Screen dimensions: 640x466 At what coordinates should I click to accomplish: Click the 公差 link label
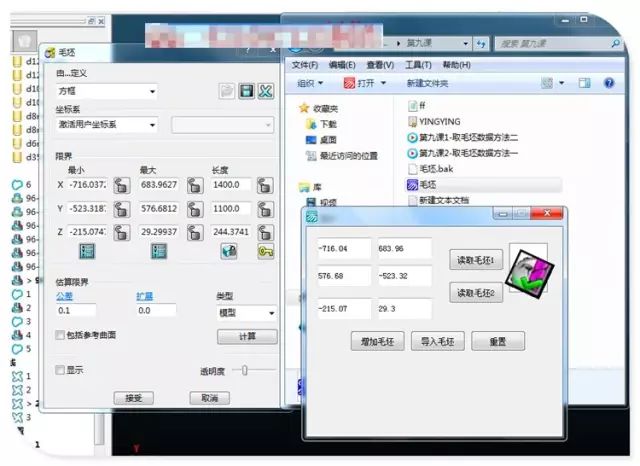64,296
